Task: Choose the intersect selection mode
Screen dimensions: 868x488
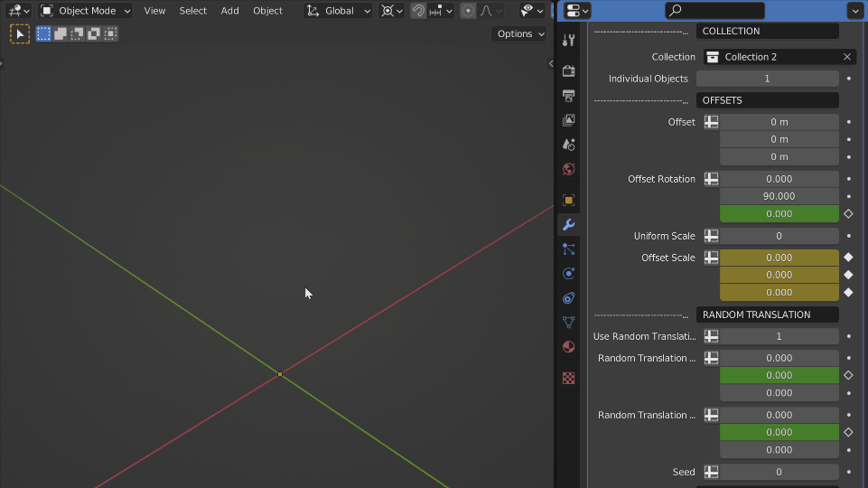Action: [x=111, y=33]
